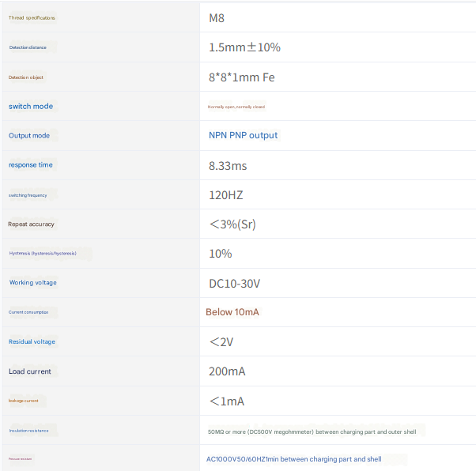
Task: Click the 8*8*1mm Fe value
Action: 242,77
